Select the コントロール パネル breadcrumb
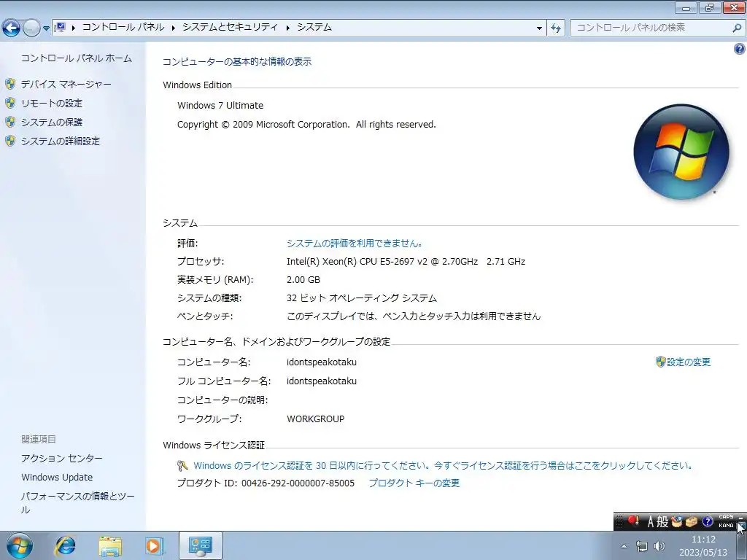 (x=123, y=27)
